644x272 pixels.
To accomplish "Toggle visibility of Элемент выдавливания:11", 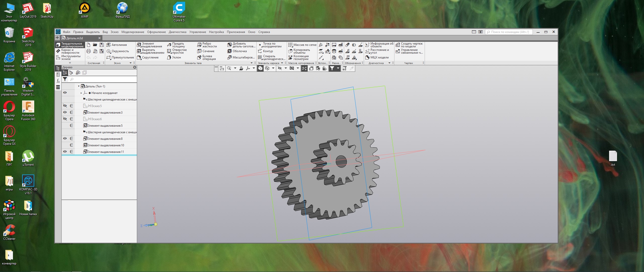I will 65,152.
